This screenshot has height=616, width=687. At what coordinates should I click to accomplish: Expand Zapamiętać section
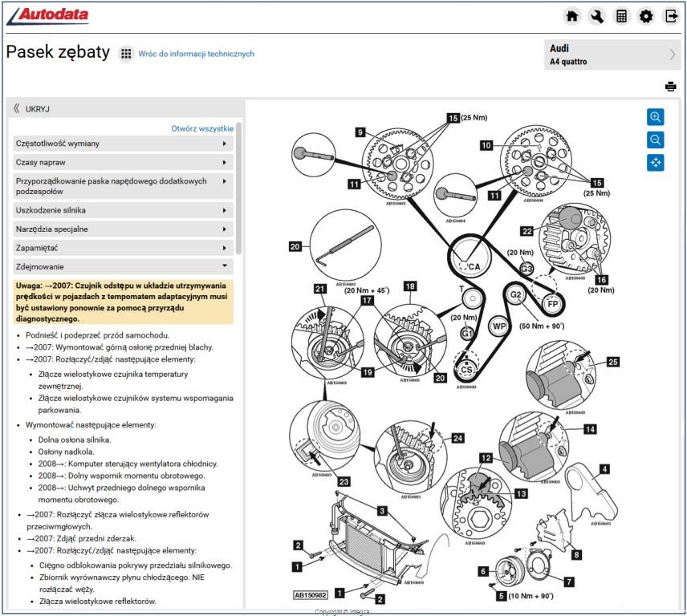123,248
